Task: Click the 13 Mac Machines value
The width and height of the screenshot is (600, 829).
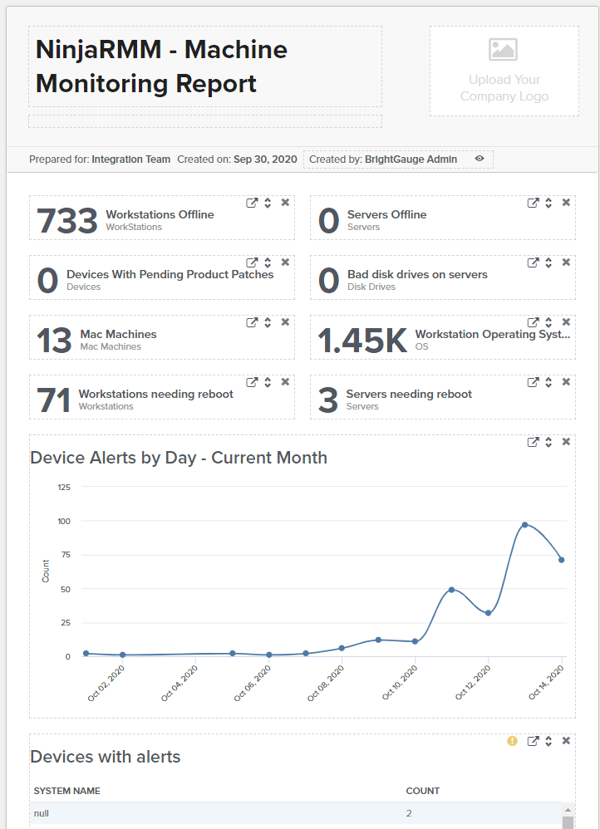Action: (x=54, y=340)
